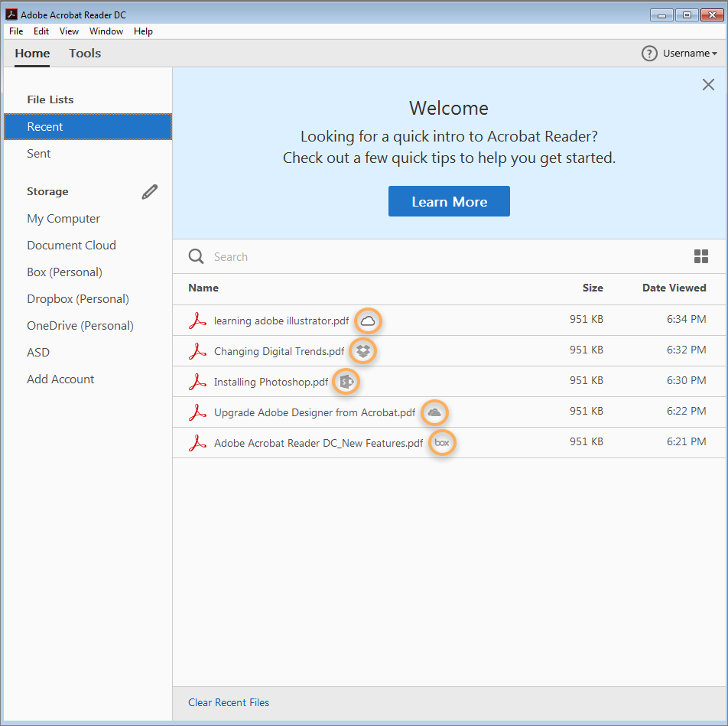The width and height of the screenshot is (728, 726).
Task: Sort by Date Viewed column header
Action: (674, 288)
